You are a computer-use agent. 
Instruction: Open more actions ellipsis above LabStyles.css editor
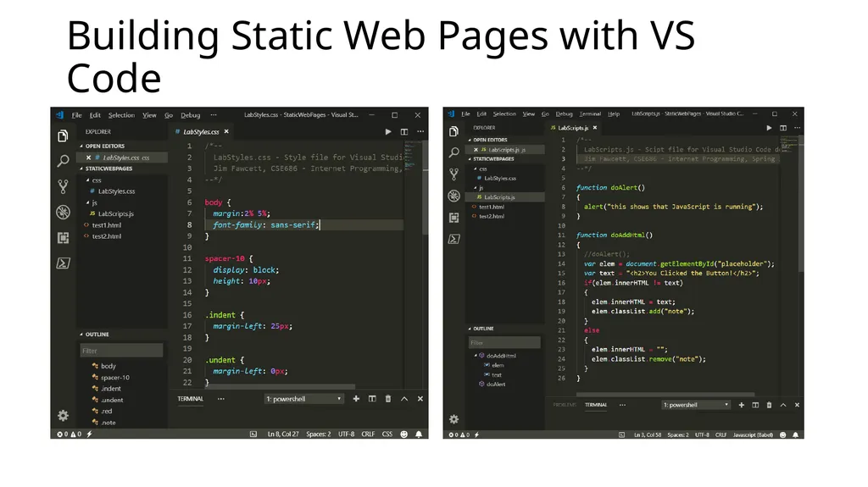tap(420, 132)
